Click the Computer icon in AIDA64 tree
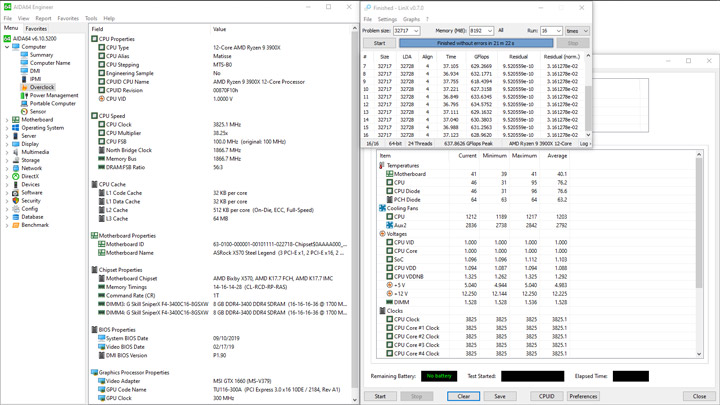This screenshot has height=405, width=720. tap(16, 47)
